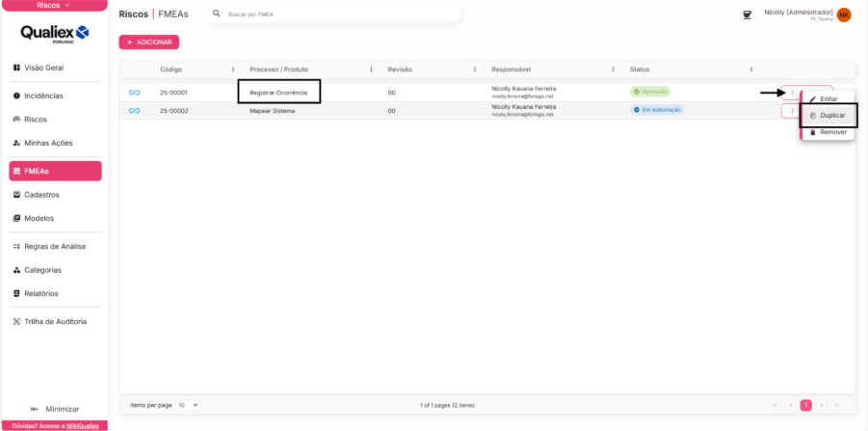Click the link icon for FMEA 25-00001
Screen dimensions: 868x431
click(135, 93)
